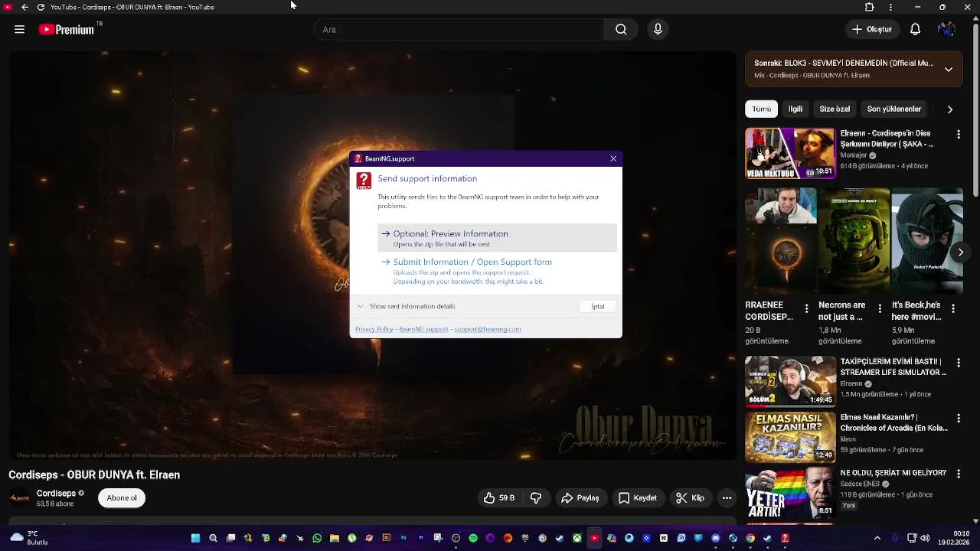This screenshot has width=980, height=551.
Task: Open Elraenn Diss video thumbnail
Action: click(790, 153)
